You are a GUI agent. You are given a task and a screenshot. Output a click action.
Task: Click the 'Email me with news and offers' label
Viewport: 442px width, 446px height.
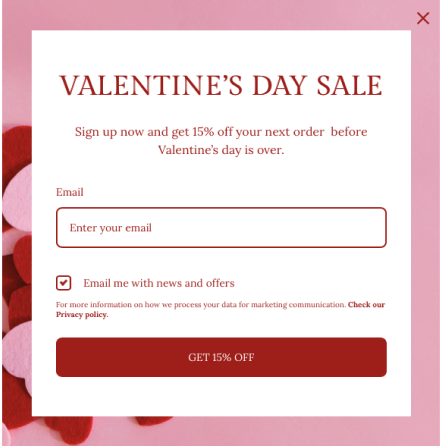point(159,283)
